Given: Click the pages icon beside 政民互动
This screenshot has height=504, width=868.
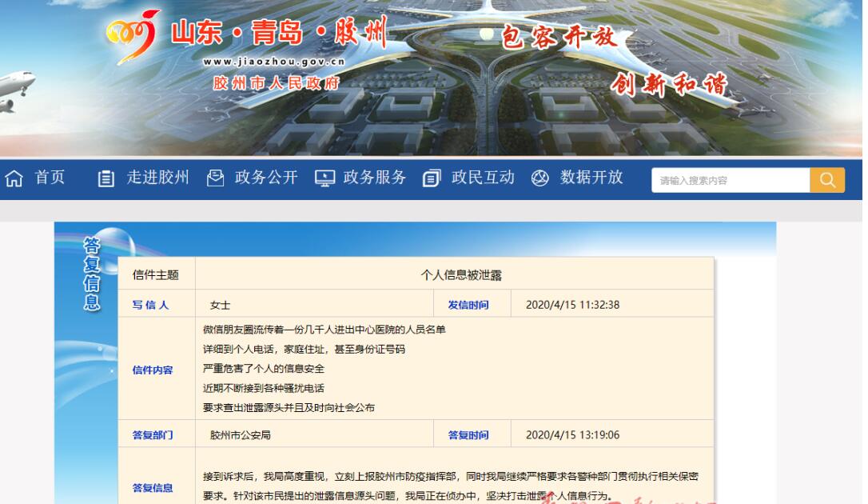Looking at the screenshot, I should click(432, 178).
